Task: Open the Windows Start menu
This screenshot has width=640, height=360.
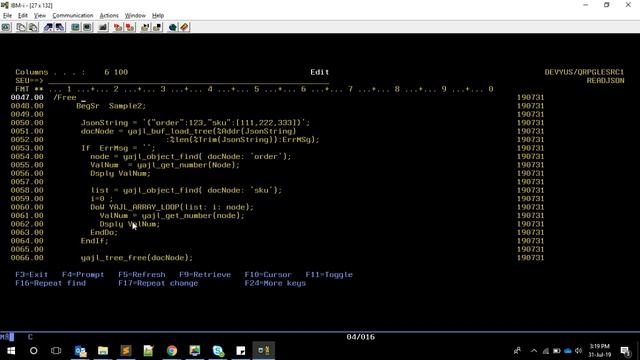Action: 11,351
